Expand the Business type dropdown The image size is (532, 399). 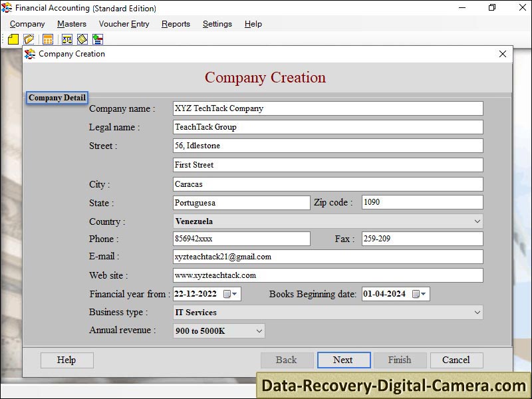[476, 312]
